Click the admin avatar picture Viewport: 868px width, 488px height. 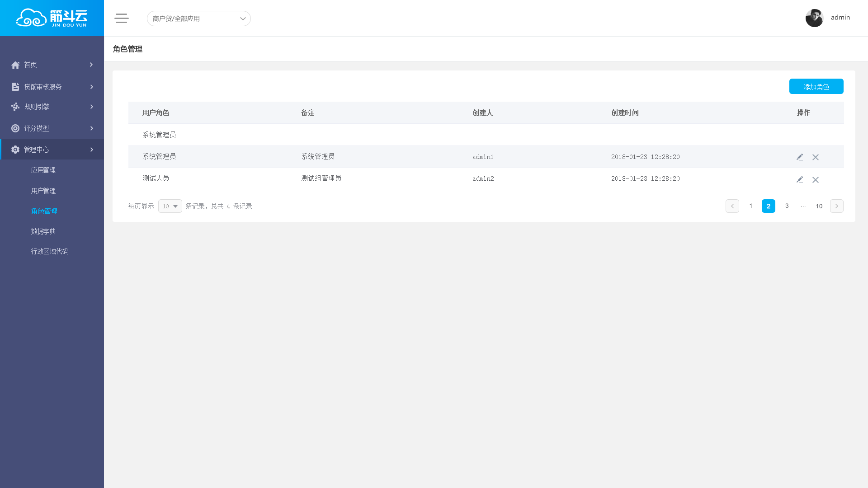point(814,18)
